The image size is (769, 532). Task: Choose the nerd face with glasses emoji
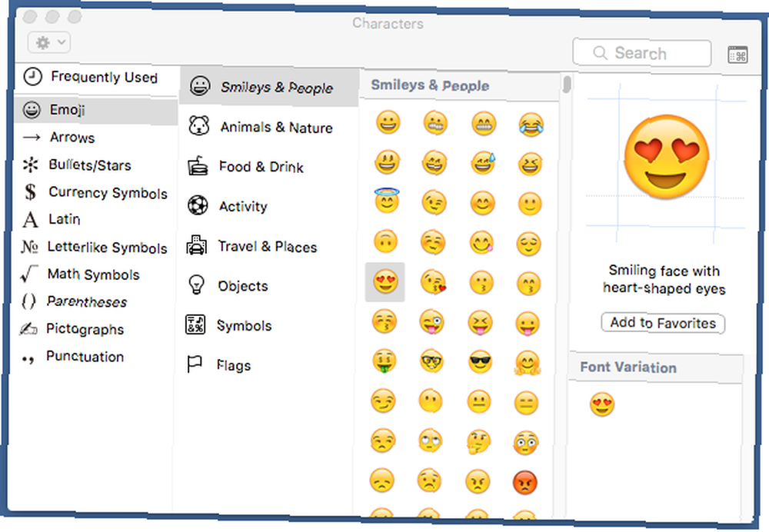pyautogui.click(x=431, y=362)
